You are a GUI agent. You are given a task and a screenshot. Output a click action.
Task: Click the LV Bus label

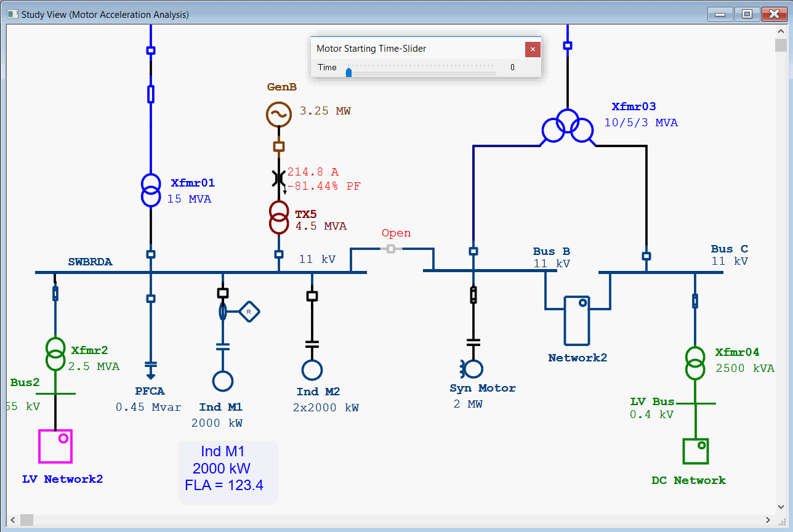point(652,401)
